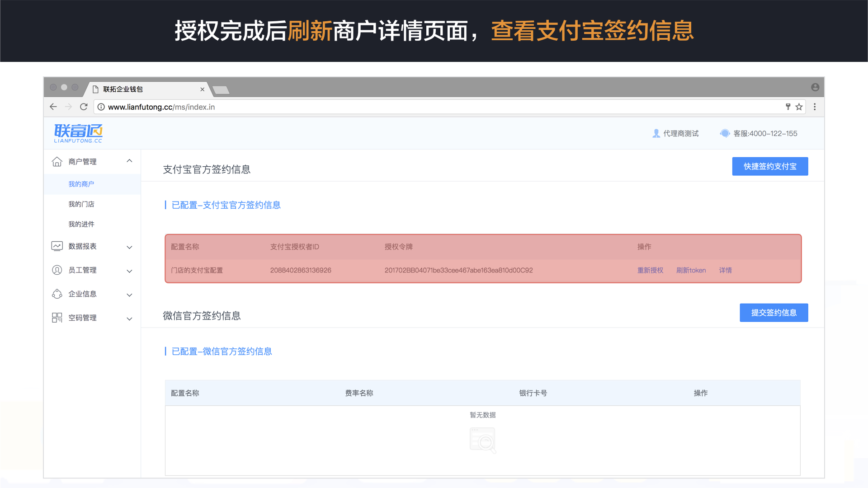Open the password key icon in address bar
This screenshot has height=488, width=868.
(788, 107)
